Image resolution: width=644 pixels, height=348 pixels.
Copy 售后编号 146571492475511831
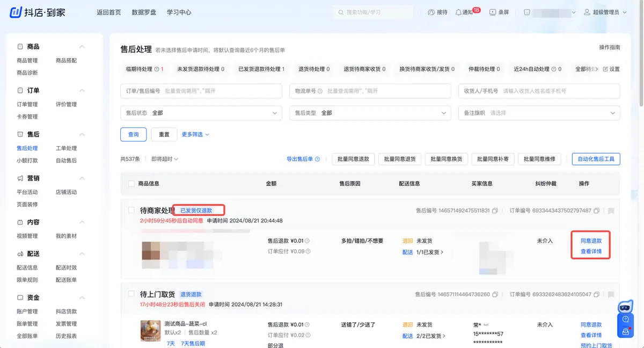495,211
